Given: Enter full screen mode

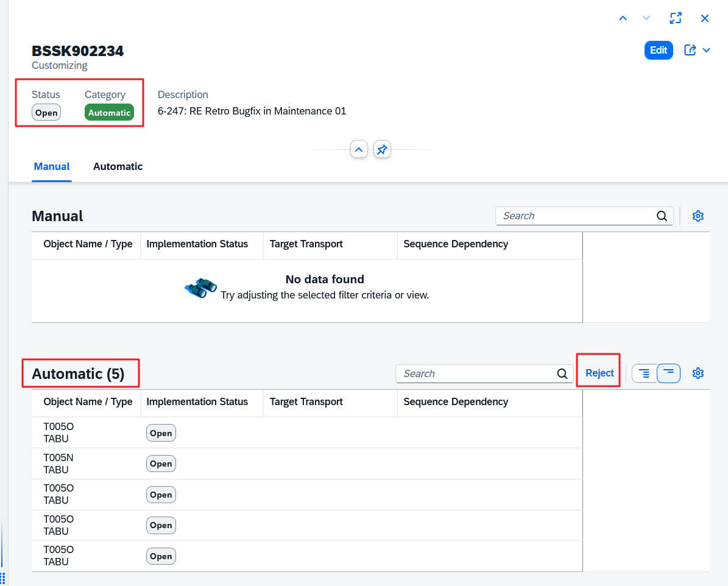Looking at the screenshot, I should [675, 18].
